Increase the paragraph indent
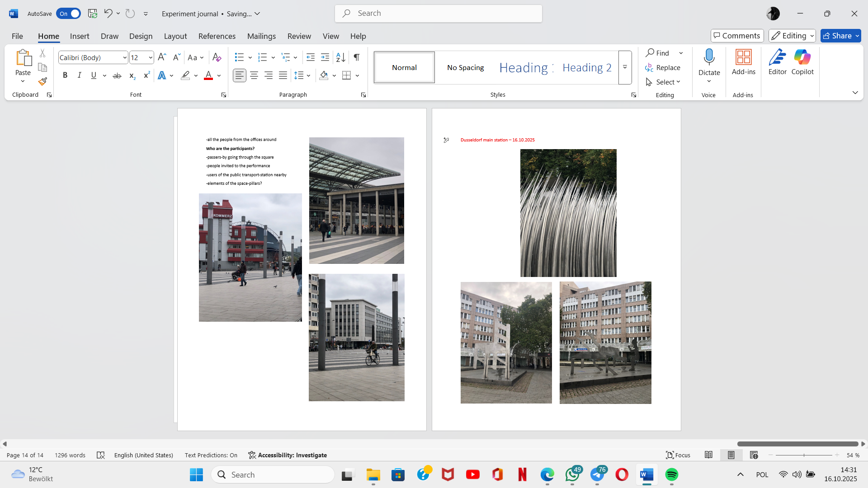 (x=325, y=57)
